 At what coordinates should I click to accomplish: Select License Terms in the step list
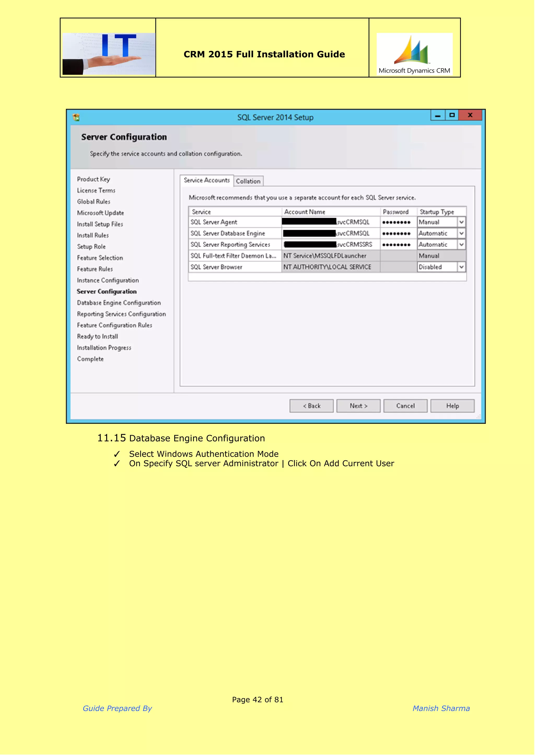(x=96, y=191)
